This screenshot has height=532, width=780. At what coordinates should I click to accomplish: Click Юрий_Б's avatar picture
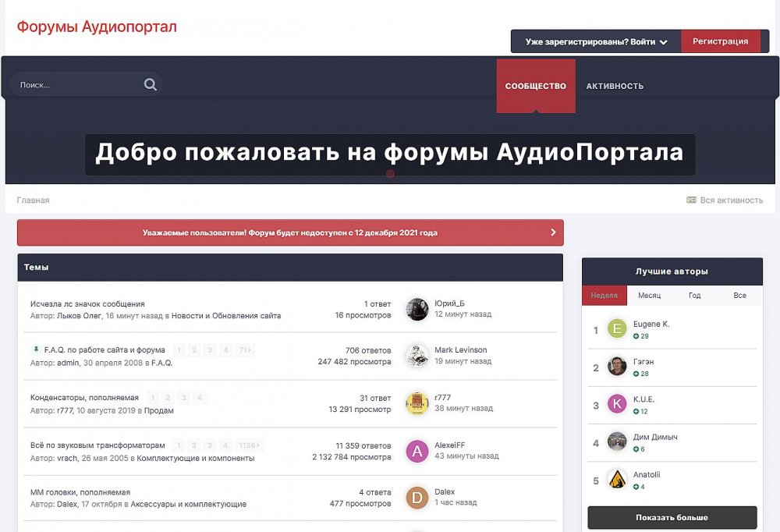[417, 309]
